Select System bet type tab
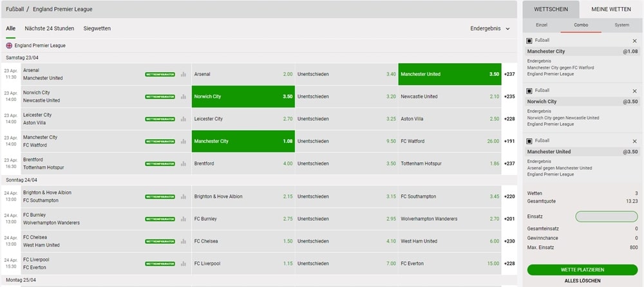This screenshot has width=644, height=287. (x=622, y=25)
